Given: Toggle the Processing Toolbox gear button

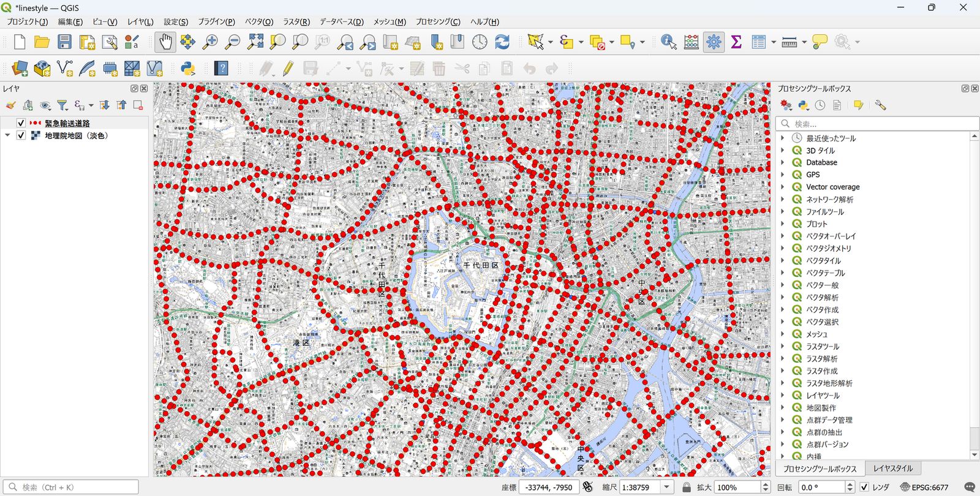Looking at the screenshot, I should 714,42.
